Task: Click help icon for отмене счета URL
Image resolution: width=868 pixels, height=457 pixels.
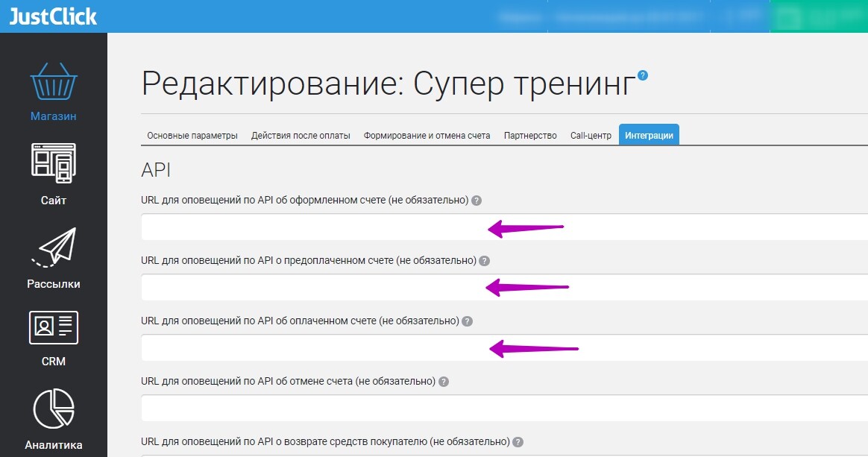Action: click(444, 382)
